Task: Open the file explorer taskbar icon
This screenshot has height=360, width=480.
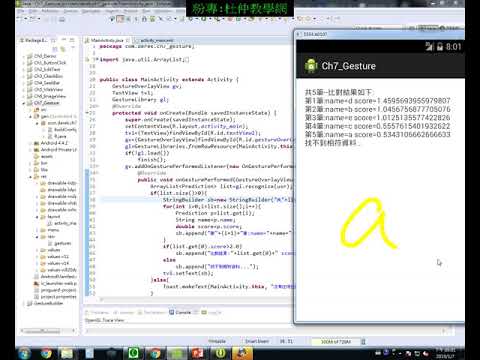Action: coord(67,353)
